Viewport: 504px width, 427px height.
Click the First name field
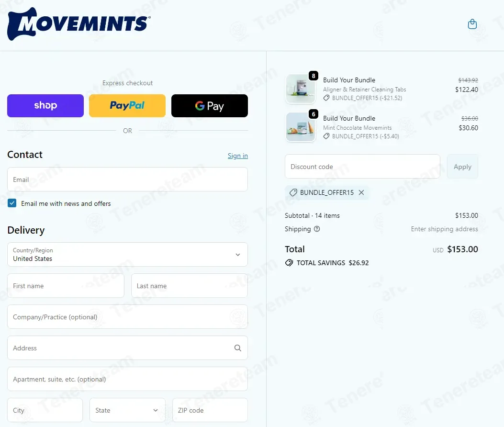click(66, 285)
